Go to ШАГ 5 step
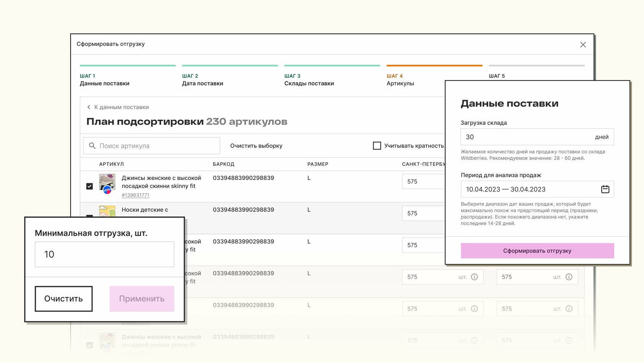644x363 pixels. pos(537,72)
